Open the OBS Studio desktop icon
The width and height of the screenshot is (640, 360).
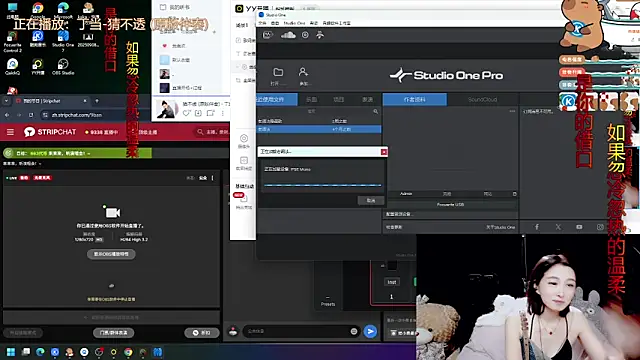click(63, 67)
